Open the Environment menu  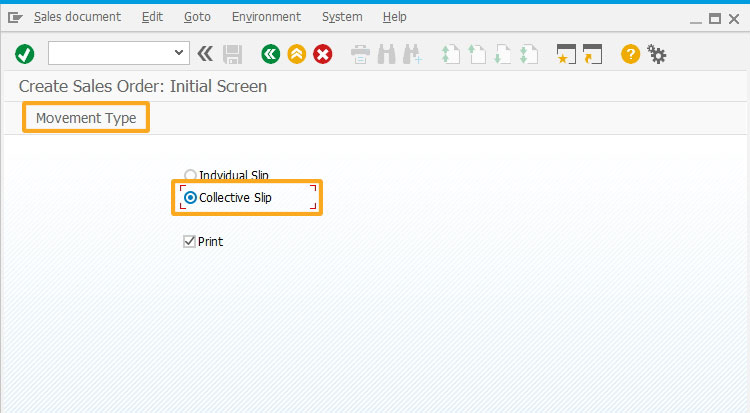(266, 17)
